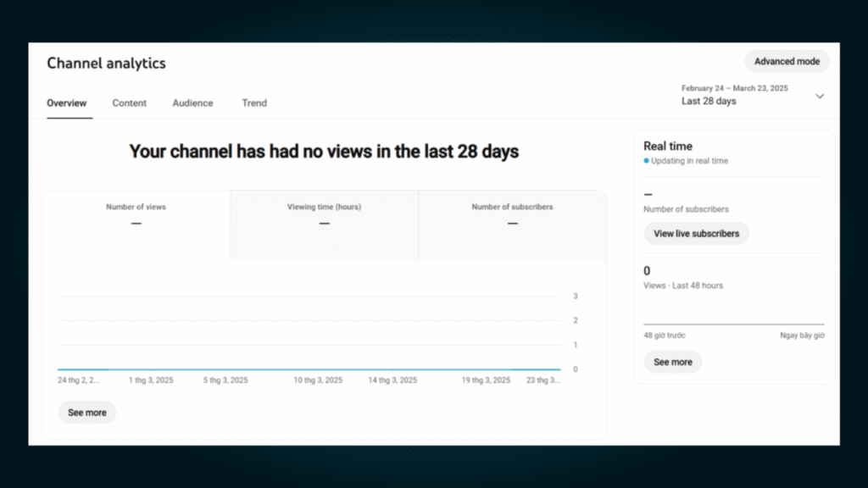The image size is (868, 488).
Task: Go to the Audience tab
Action: click(x=192, y=103)
